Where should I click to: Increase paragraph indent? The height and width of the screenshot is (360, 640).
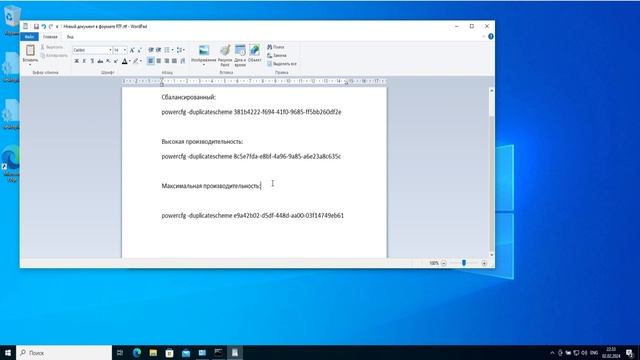coord(158,50)
